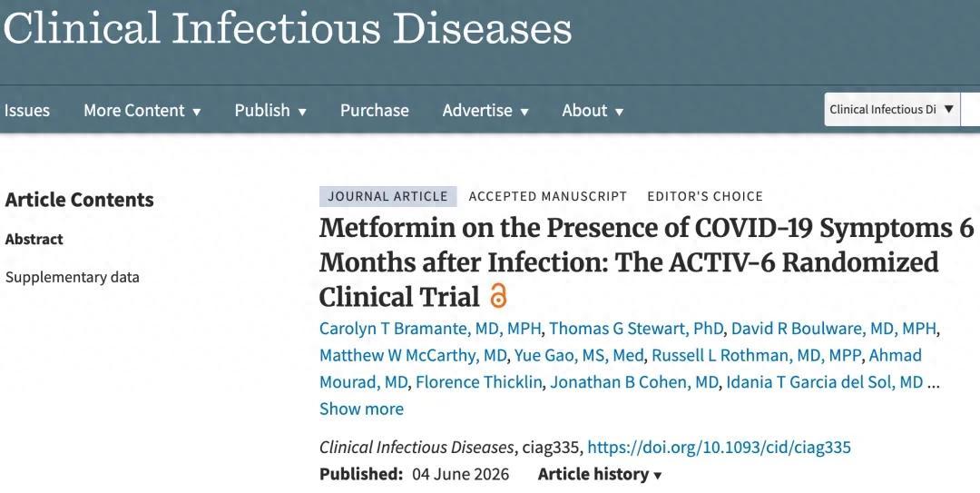Open the Purchase page
This screenshot has width=980, height=493.
pos(375,110)
